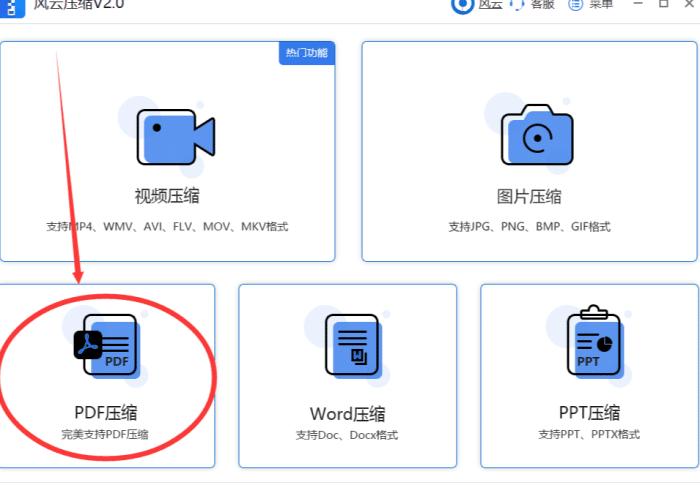
Task: Select the 图片压缩 label
Action: (529, 196)
